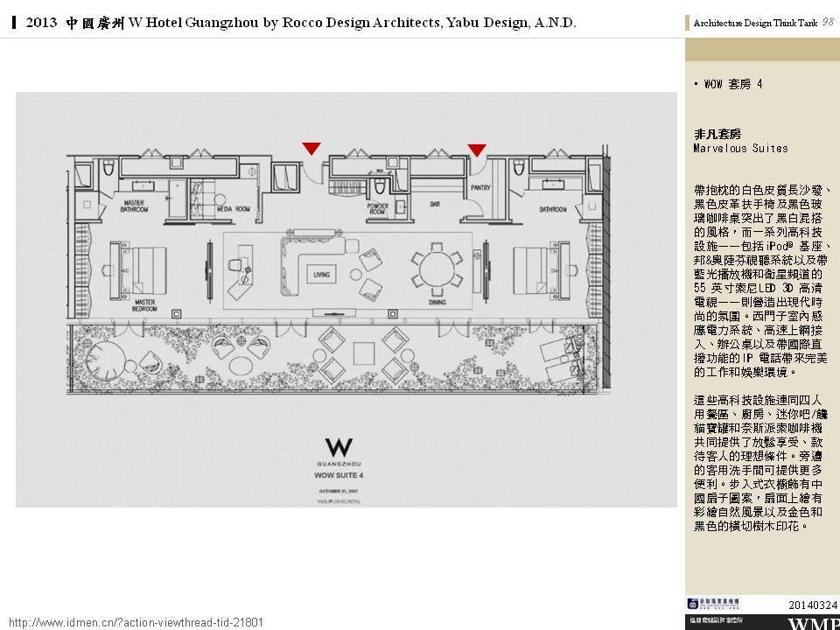
Task: Click the red arrow above the Pantry
Action: (x=476, y=150)
